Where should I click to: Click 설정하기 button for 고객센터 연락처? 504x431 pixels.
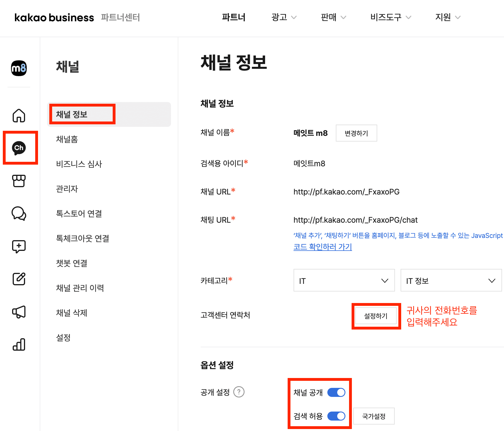(x=376, y=316)
